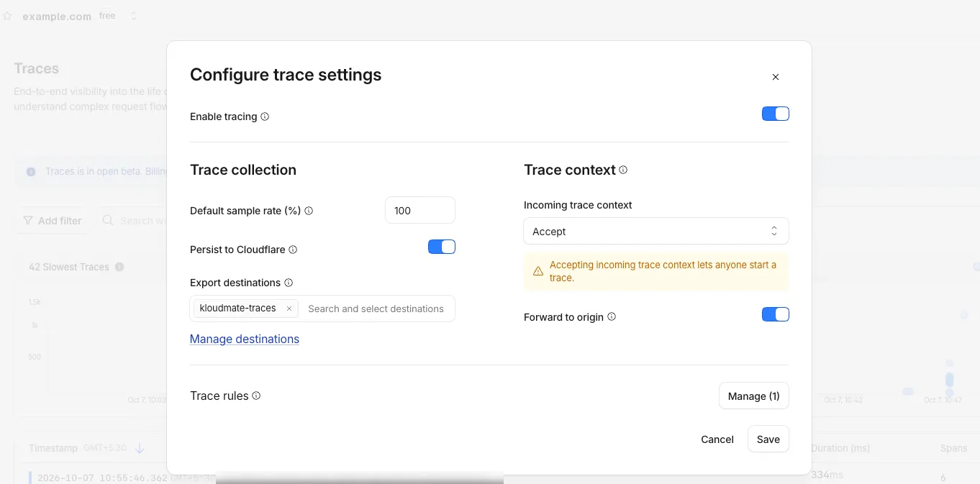This screenshot has height=484, width=980.
Task: Click info icon beside Trace context heading
Action: (x=623, y=170)
